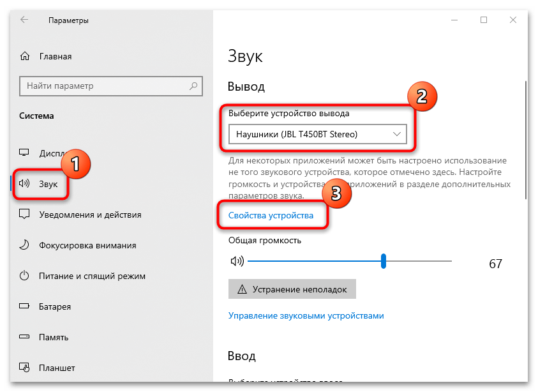Image resolution: width=538 pixels, height=392 pixels.
Task: Click the Общая громкость volume slider handle
Action: point(384,261)
